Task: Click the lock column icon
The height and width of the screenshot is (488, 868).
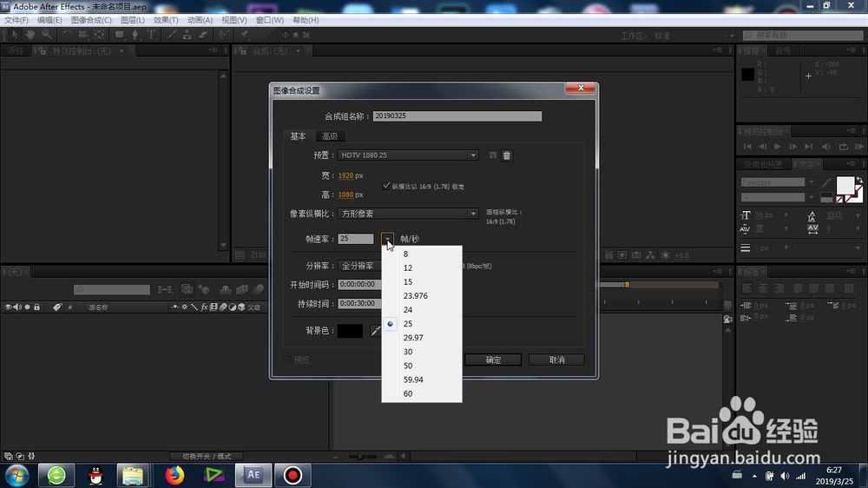Action: (36, 307)
